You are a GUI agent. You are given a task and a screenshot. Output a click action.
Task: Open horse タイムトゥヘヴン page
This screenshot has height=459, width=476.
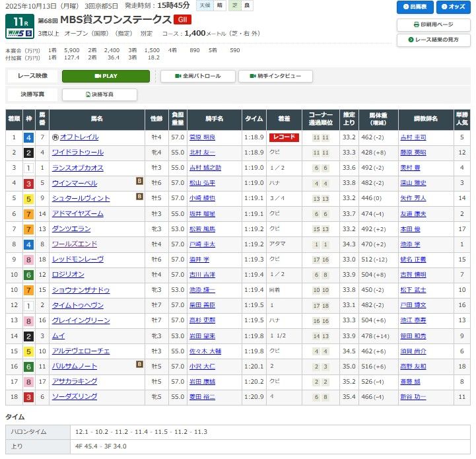[x=78, y=305]
